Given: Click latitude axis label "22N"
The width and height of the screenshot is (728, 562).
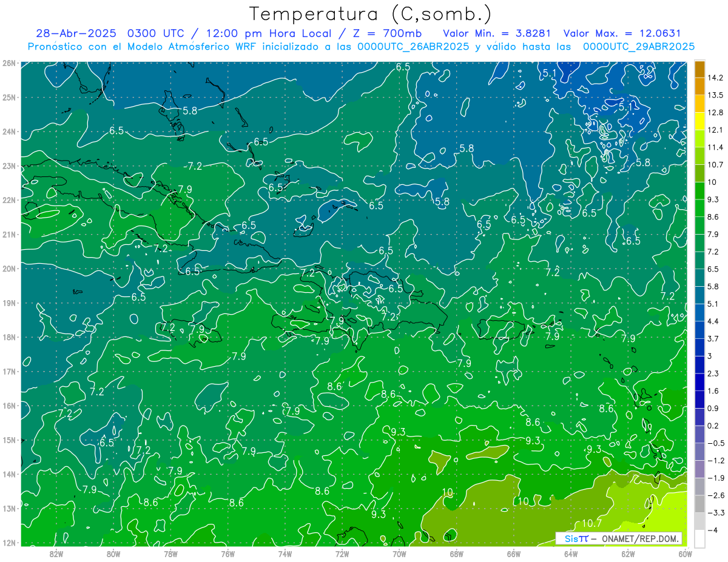Looking at the screenshot, I should 9,200.
